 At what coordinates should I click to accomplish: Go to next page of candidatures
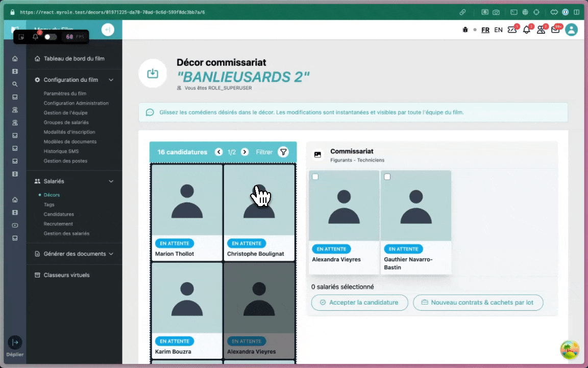coord(244,152)
